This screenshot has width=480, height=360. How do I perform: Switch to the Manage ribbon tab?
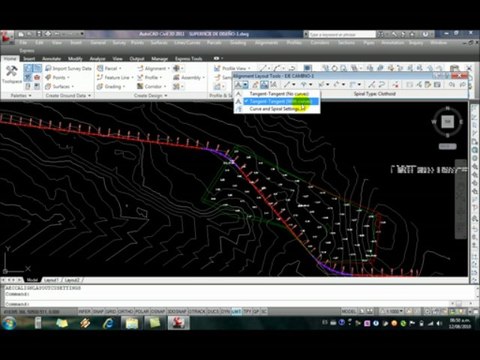coord(159,59)
